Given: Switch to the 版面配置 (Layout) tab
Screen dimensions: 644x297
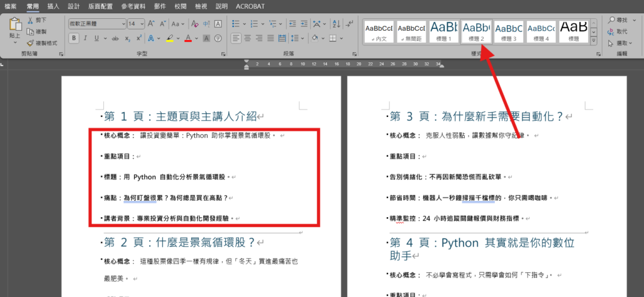Looking at the screenshot, I should (x=100, y=6).
